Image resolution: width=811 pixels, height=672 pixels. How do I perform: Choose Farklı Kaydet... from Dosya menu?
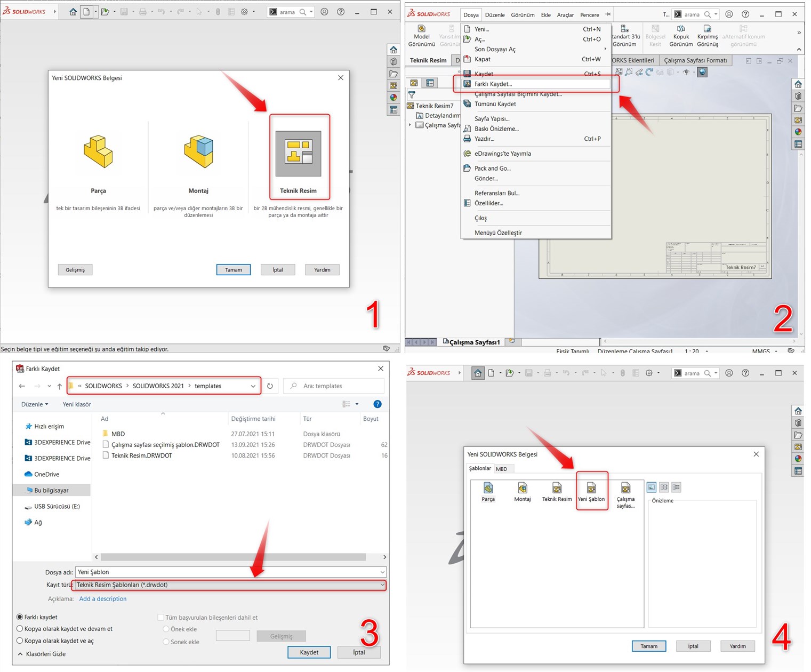click(536, 84)
